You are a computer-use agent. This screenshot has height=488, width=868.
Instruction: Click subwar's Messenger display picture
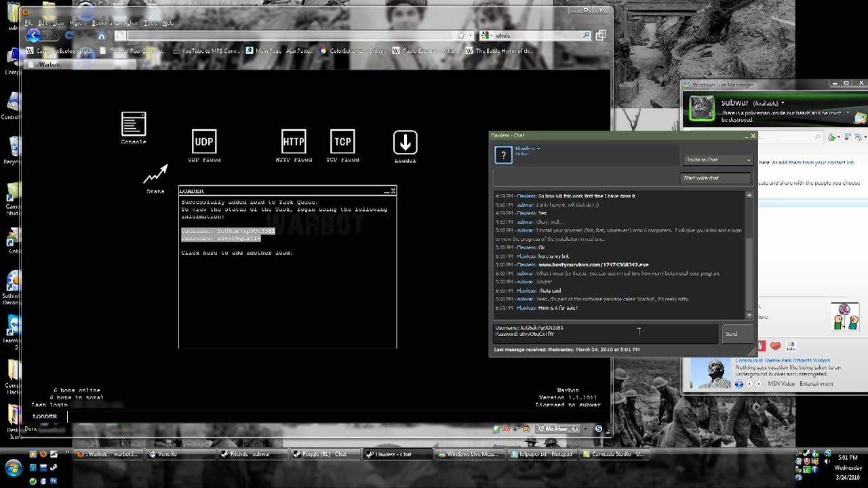[702, 108]
